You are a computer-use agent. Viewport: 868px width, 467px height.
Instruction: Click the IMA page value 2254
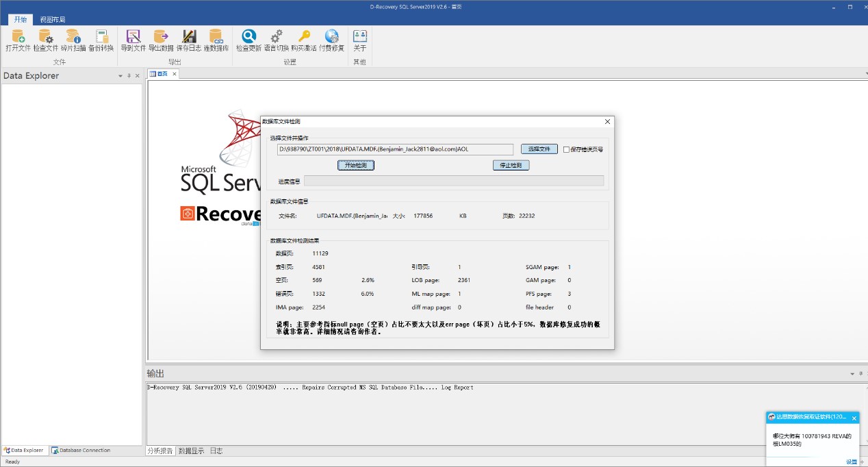tap(318, 307)
